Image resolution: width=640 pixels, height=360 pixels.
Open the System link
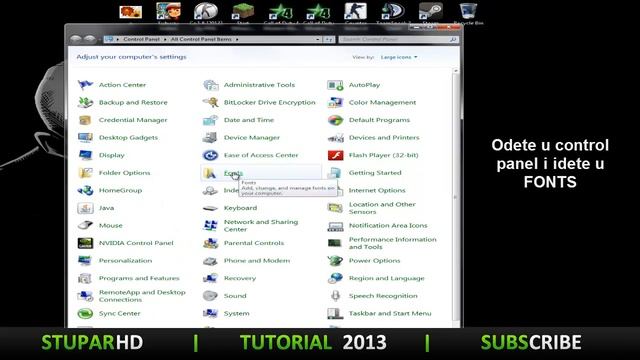coord(236,313)
